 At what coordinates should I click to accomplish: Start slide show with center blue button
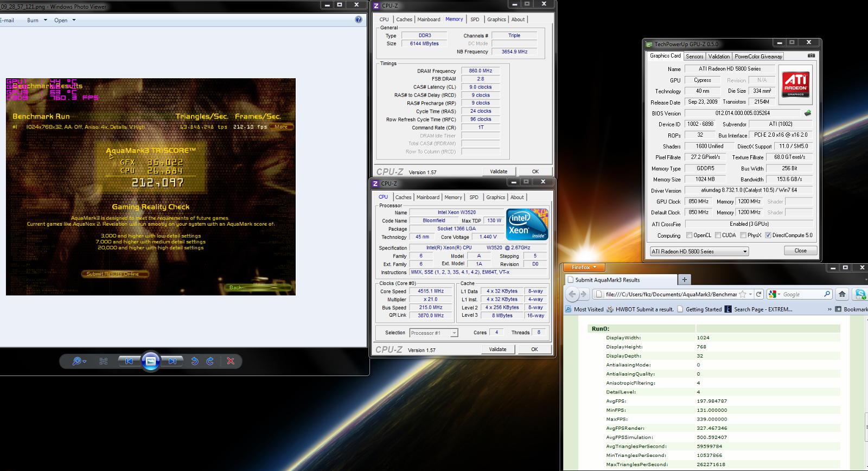[151, 361]
